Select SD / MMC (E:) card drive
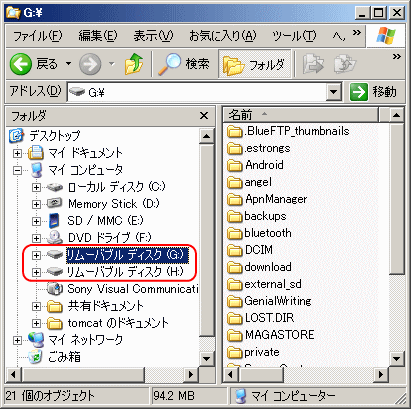This screenshot has width=411, height=409. (105, 221)
